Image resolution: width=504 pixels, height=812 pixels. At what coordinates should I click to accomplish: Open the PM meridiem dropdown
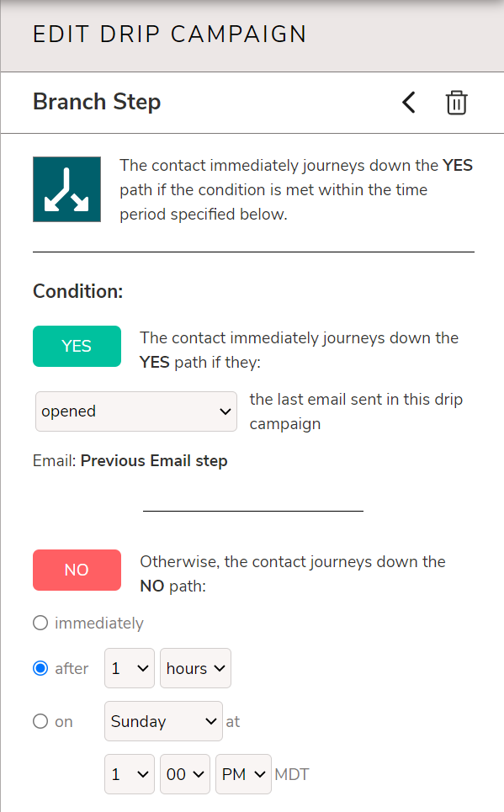click(x=243, y=773)
